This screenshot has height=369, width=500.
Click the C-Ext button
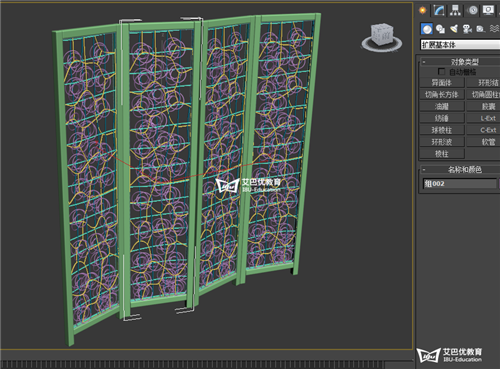click(x=484, y=130)
